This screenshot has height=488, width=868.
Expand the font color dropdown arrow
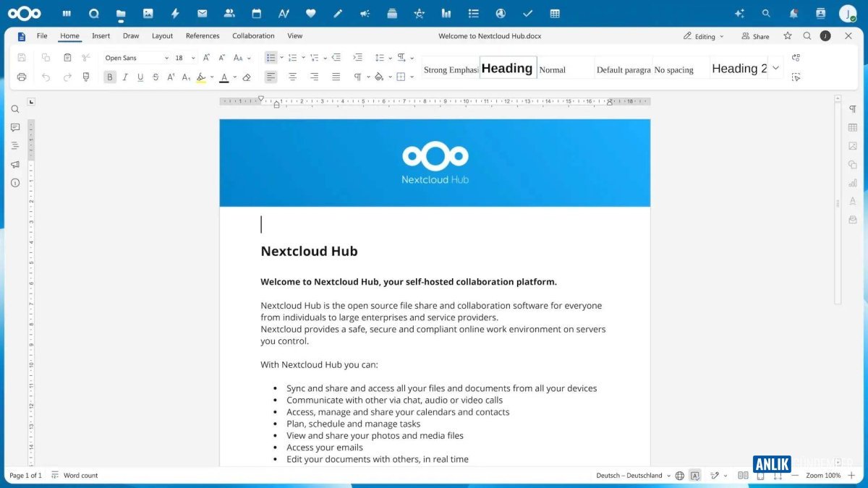tap(235, 77)
